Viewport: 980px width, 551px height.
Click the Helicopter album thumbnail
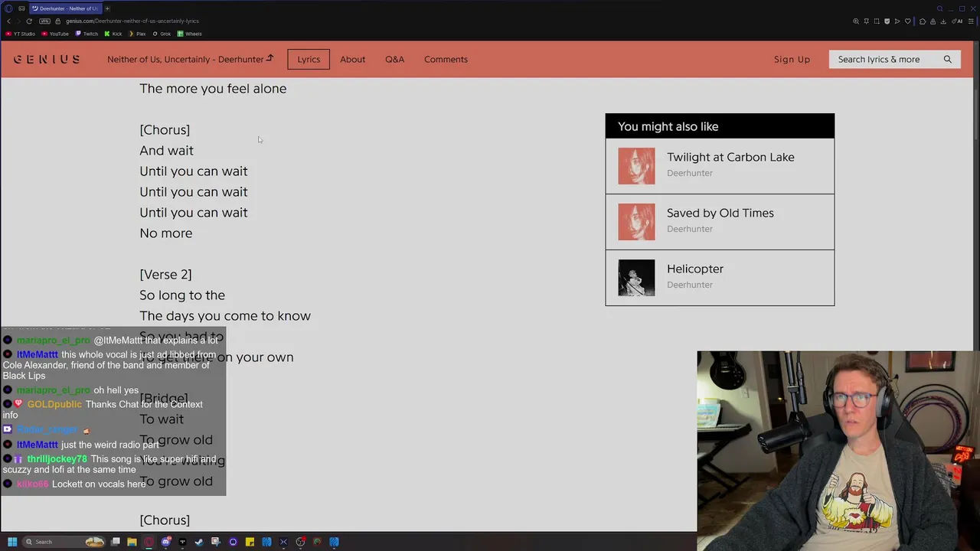(x=636, y=278)
